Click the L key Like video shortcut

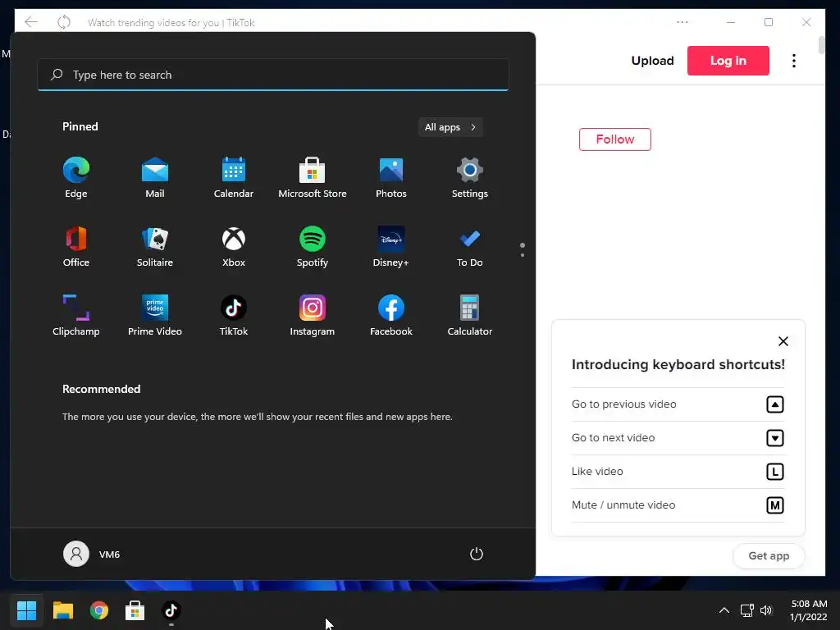tap(774, 472)
